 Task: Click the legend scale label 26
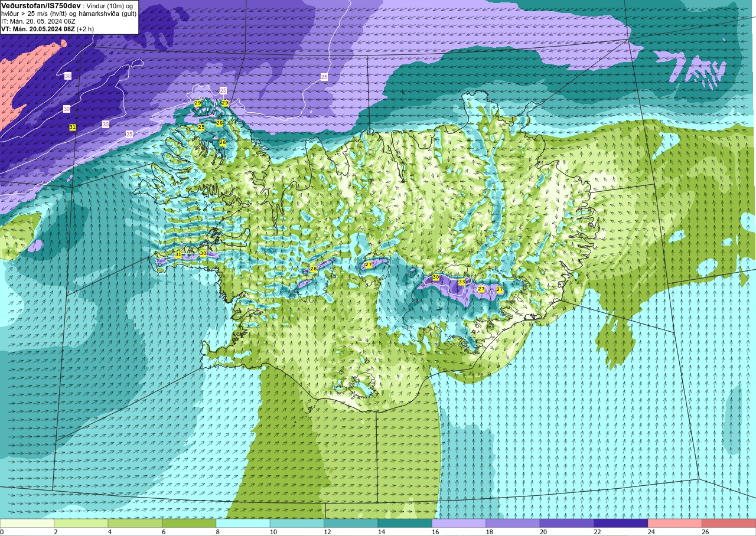pyautogui.click(x=705, y=532)
